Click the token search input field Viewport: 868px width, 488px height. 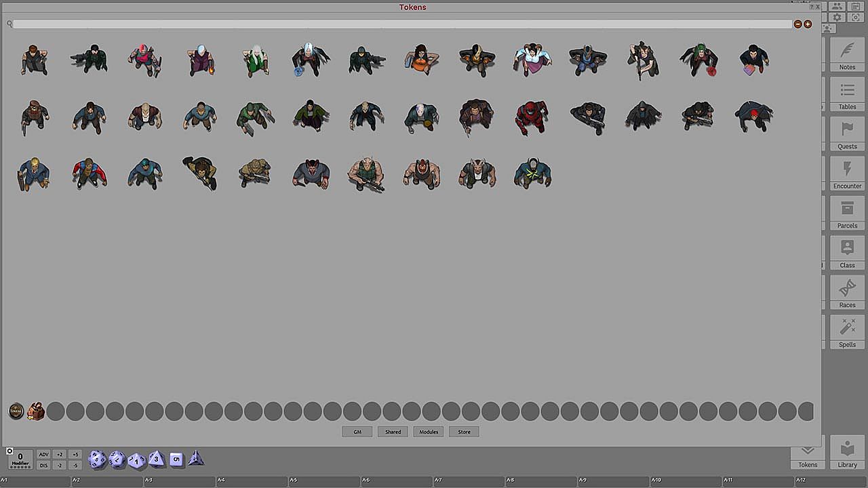coord(401,24)
